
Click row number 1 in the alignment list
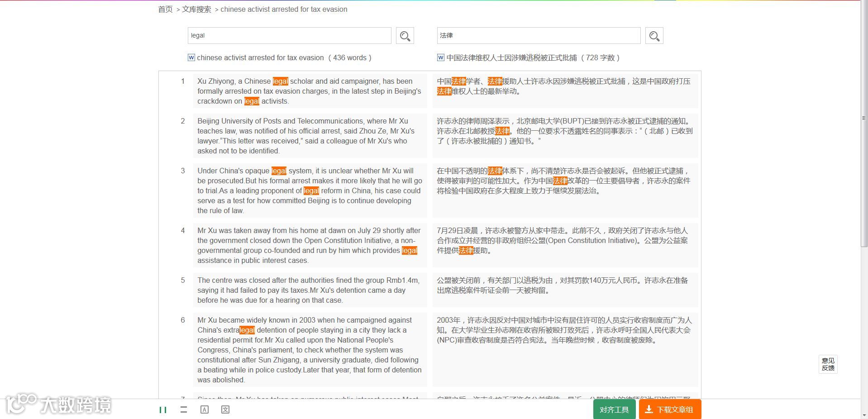tap(183, 81)
